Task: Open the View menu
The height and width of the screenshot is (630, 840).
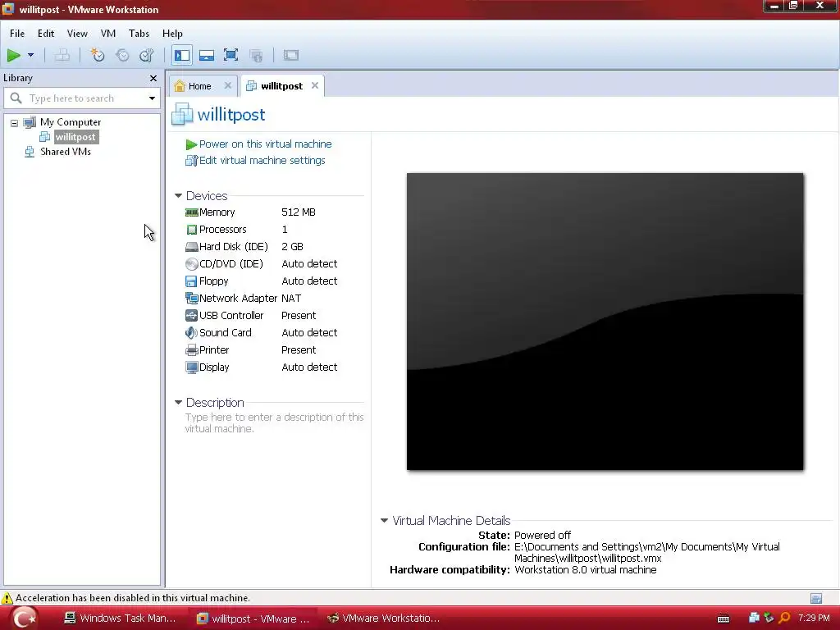Action: click(77, 33)
